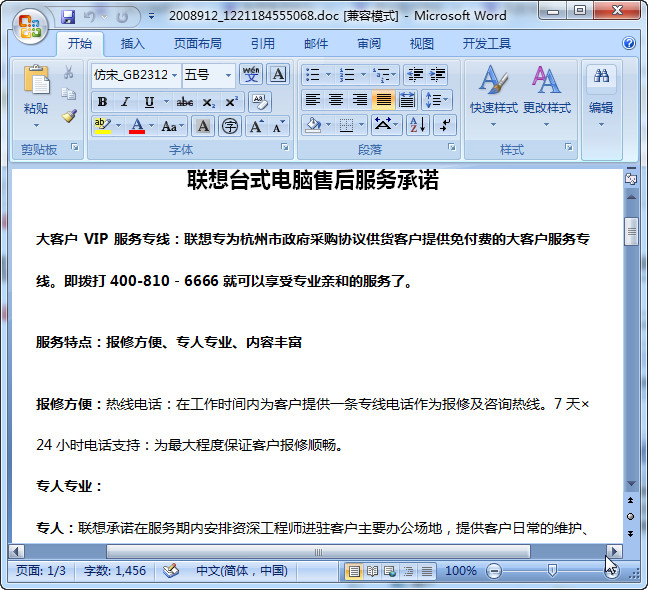Open the phonetic guide (wén) tool
The height and width of the screenshot is (590, 648).
click(251, 74)
